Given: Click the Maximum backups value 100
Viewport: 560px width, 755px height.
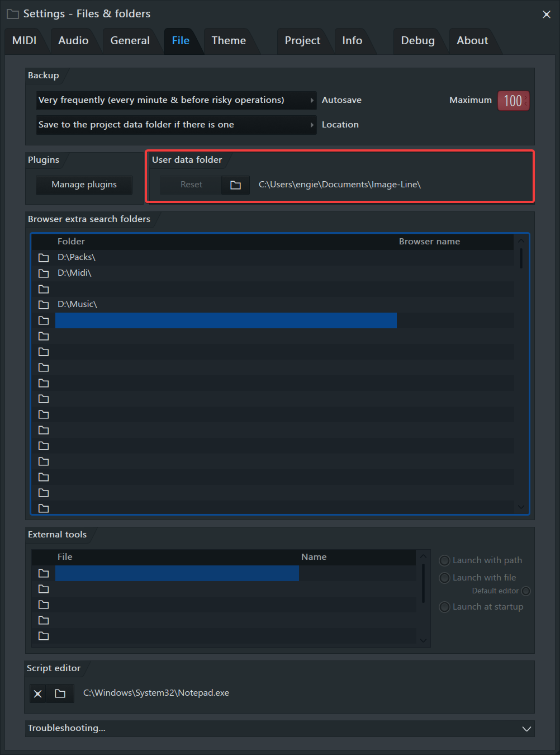Looking at the screenshot, I should click(512, 101).
